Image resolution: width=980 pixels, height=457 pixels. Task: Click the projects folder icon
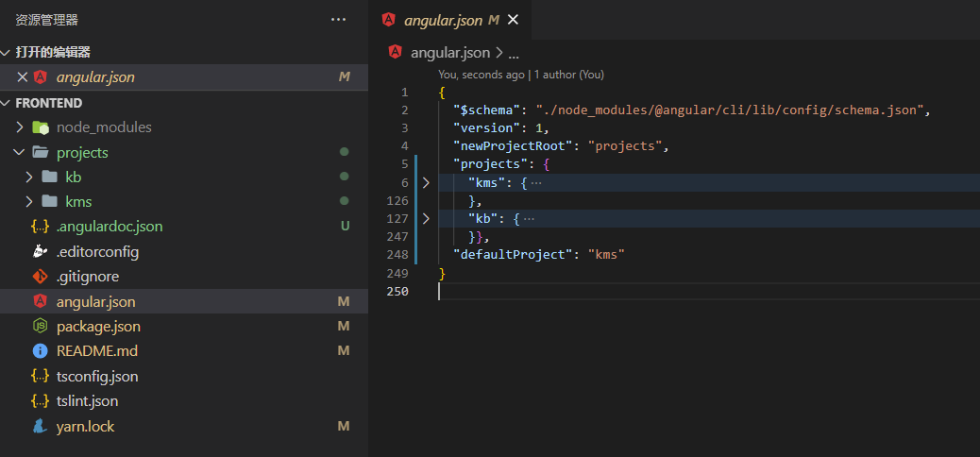(40, 153)
